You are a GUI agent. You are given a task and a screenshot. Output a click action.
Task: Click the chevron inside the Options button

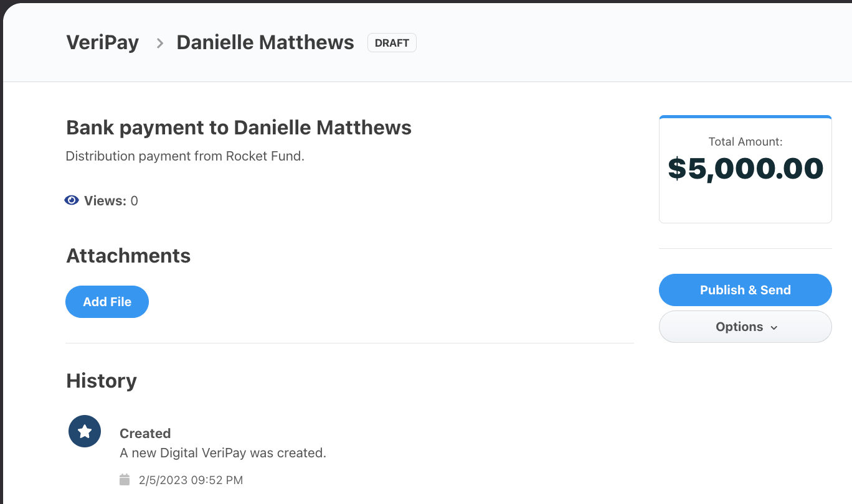pyautogui.click(x=774, y=327)
